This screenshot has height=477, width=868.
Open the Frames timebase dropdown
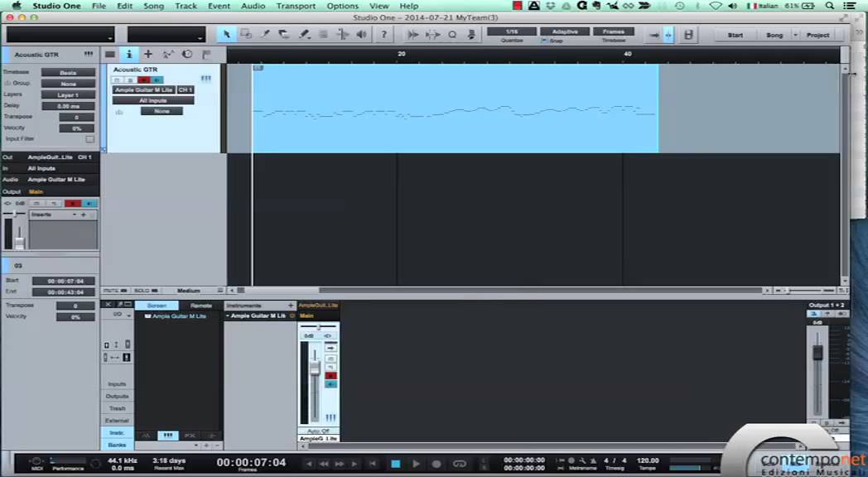point(614,31)
